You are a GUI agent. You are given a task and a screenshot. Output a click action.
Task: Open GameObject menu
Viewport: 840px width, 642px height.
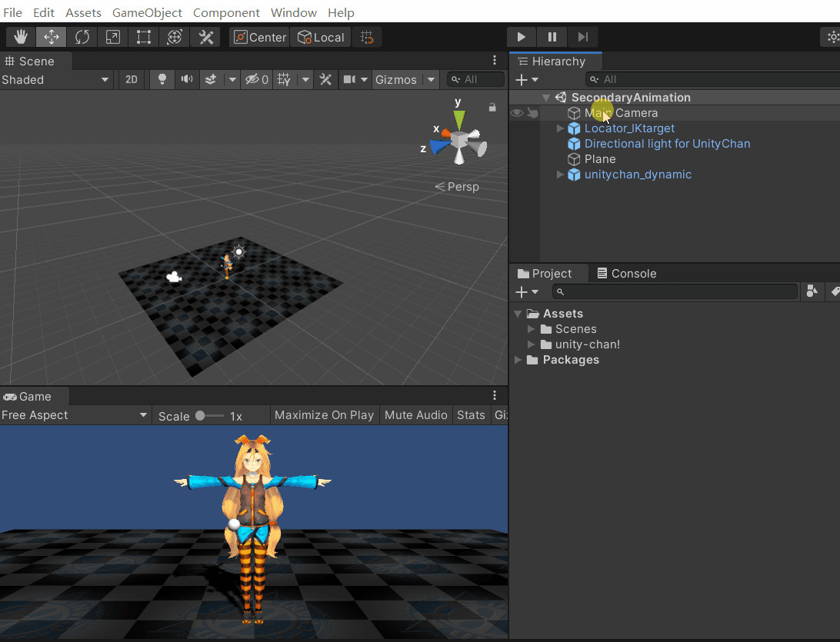pyautogui.click(x=148, y=12)
